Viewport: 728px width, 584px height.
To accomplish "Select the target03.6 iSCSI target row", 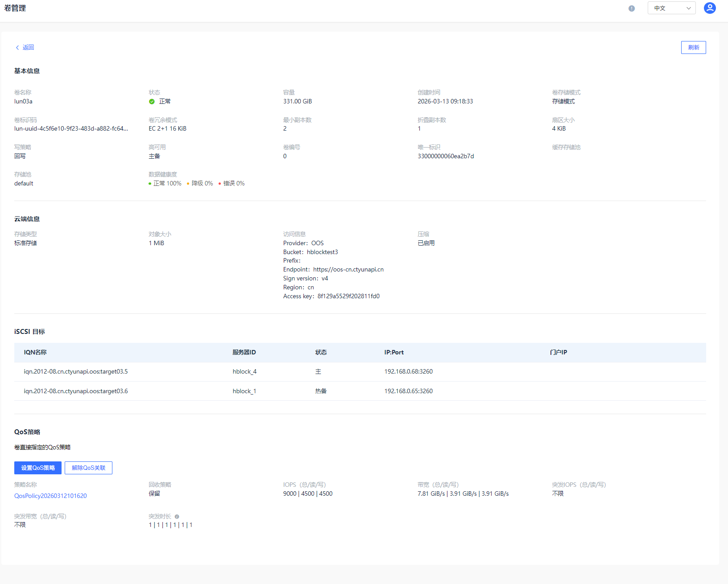I will tap(76, 391).
